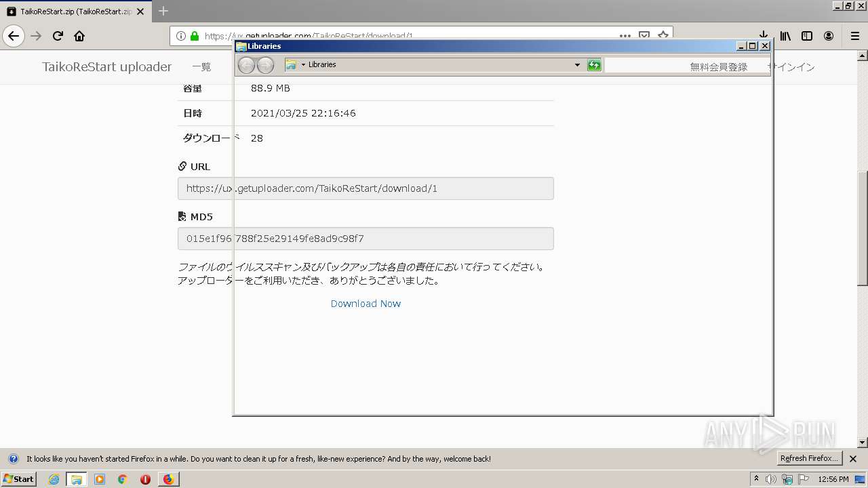This screenshot has height=488, width=868.
Task: Open Windows Media Player taskbar icon
Action: [100, 479]
